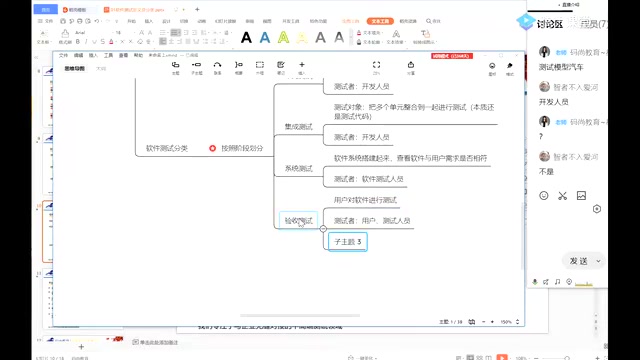This screenshot has width=640, height=360.
Task: Click the red trial mode badge
Action: pos(452,56)
